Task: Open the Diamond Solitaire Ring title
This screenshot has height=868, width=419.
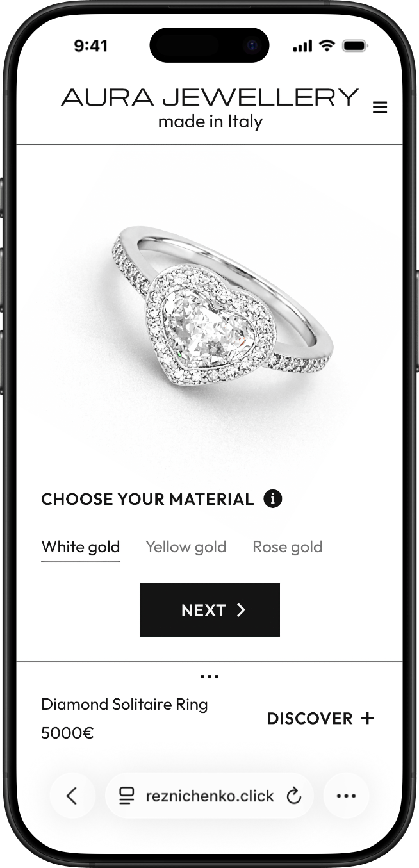Action: point(124,705)
